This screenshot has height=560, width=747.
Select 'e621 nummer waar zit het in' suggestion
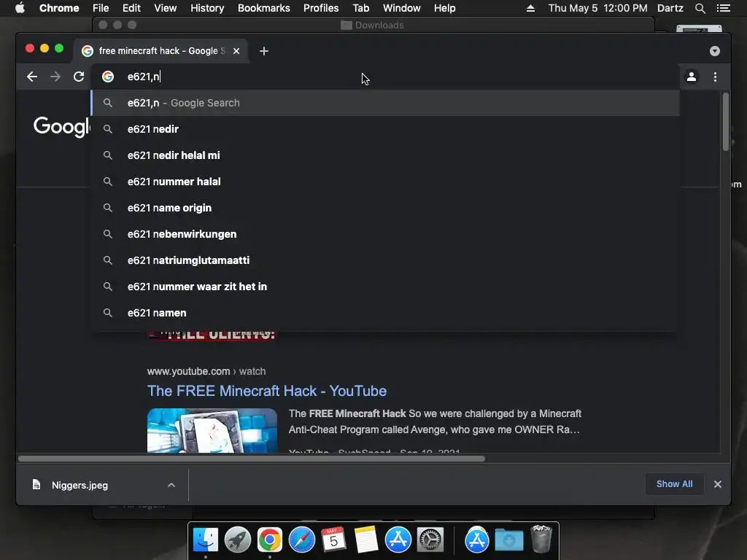click(385, 286)
